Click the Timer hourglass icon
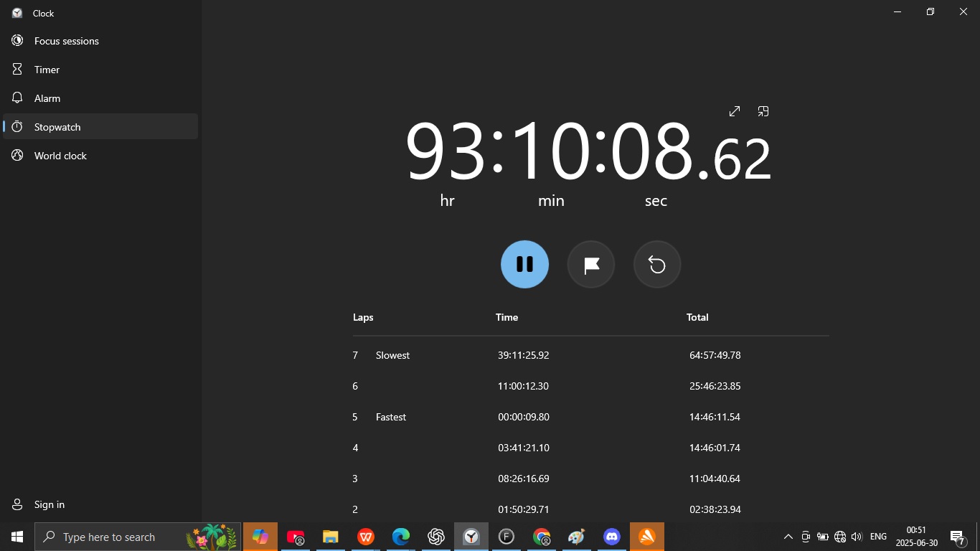 [17, 70]
